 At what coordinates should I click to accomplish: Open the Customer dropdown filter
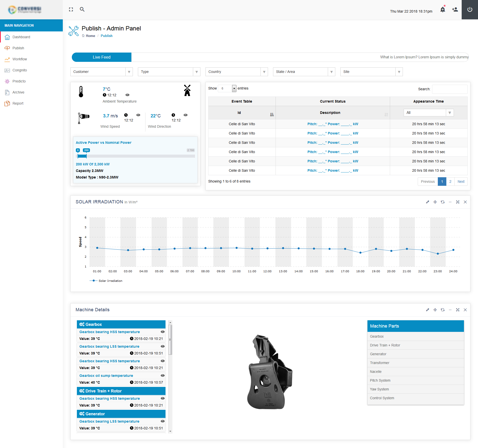101,72
